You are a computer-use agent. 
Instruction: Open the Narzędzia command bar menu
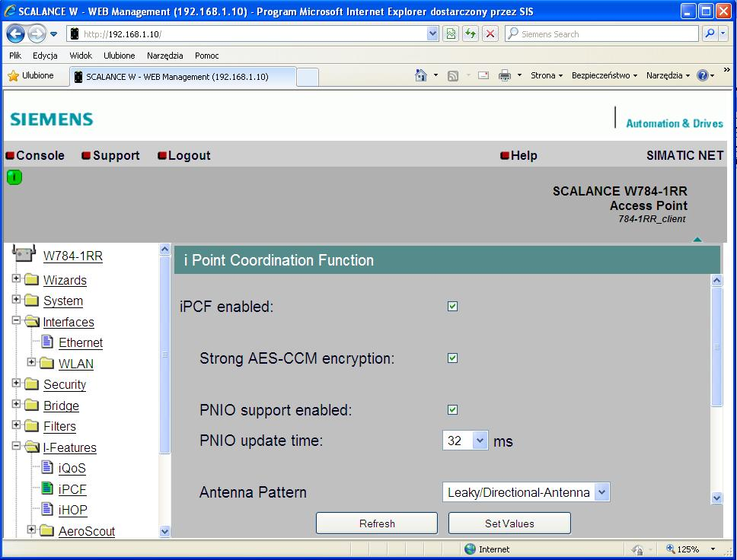tap(668, 75)
